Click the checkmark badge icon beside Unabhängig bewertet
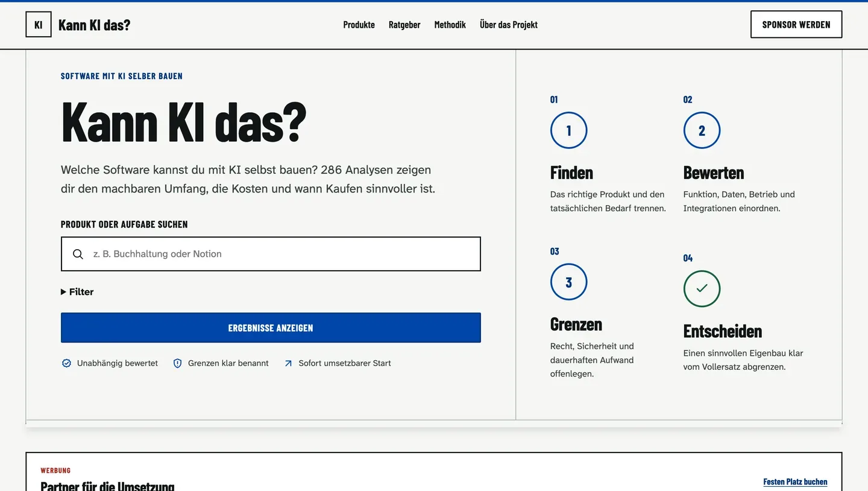Image resolution: width=868 pixels, height=491 pixels. pyautogui.click(x=66, y=363)
